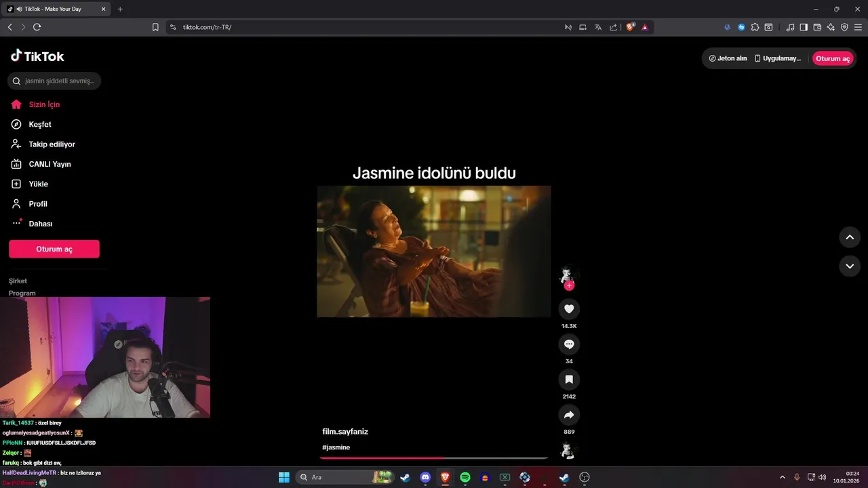
Task: Expand hidden system tray icons chevron
Action: coord(783,477)
